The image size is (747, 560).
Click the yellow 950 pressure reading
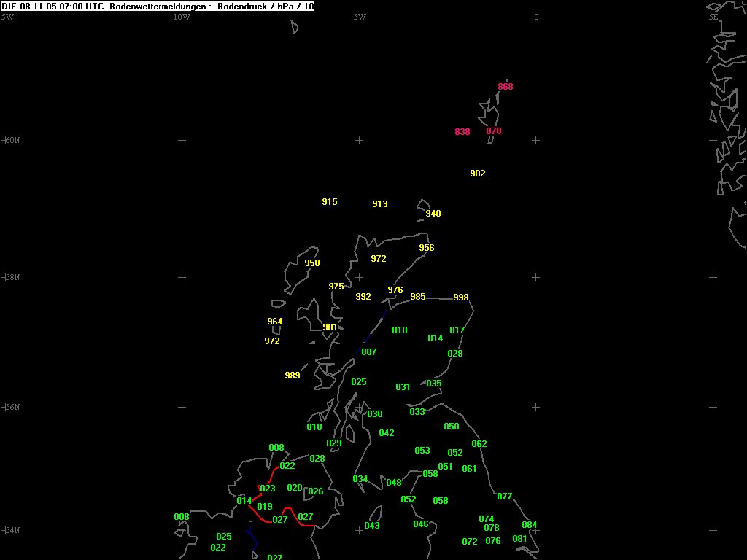pyautogui.click(x=312, y=263)
